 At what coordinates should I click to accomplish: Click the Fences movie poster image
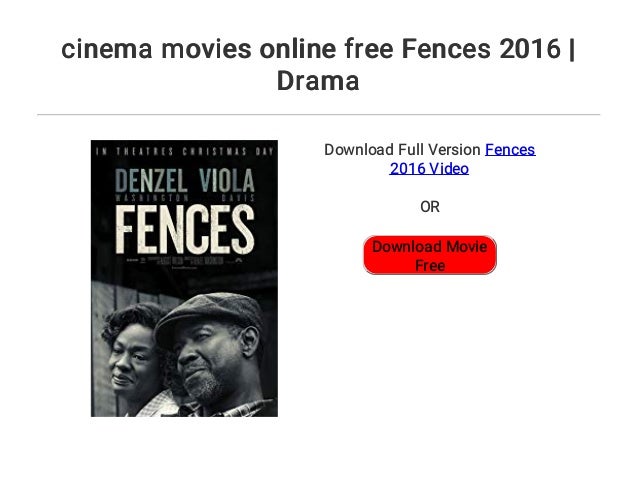pyautogui.click(x=184, y=278)
